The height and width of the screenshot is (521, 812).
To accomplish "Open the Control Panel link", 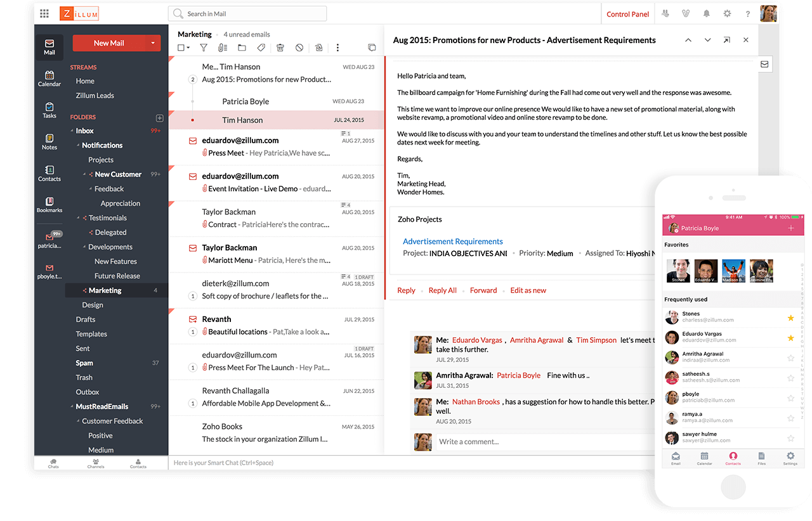I will pyautogui.click(x=627, y=14).
